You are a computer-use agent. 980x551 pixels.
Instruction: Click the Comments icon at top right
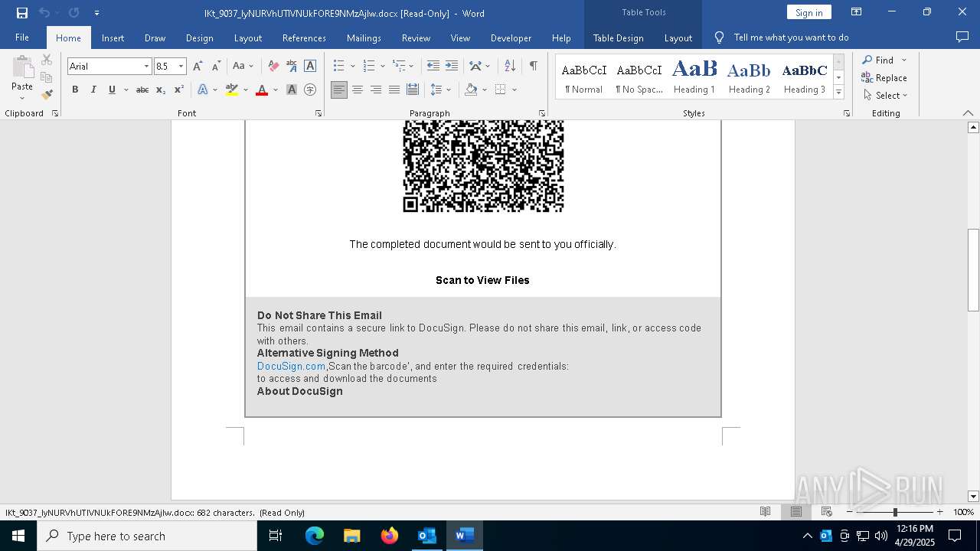(x=962, y=37)
